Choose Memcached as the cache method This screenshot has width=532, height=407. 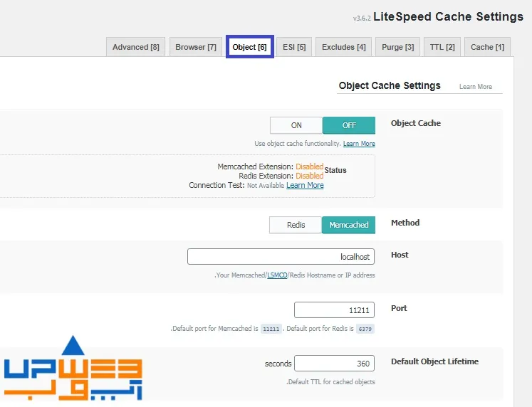[348, 225]
